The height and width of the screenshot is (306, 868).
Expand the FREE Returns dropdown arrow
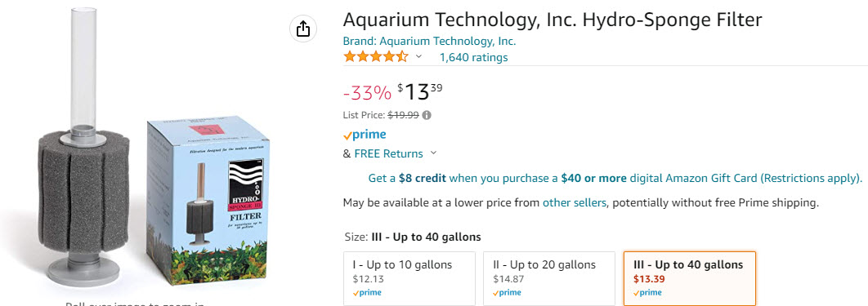[x=433, y=153]
